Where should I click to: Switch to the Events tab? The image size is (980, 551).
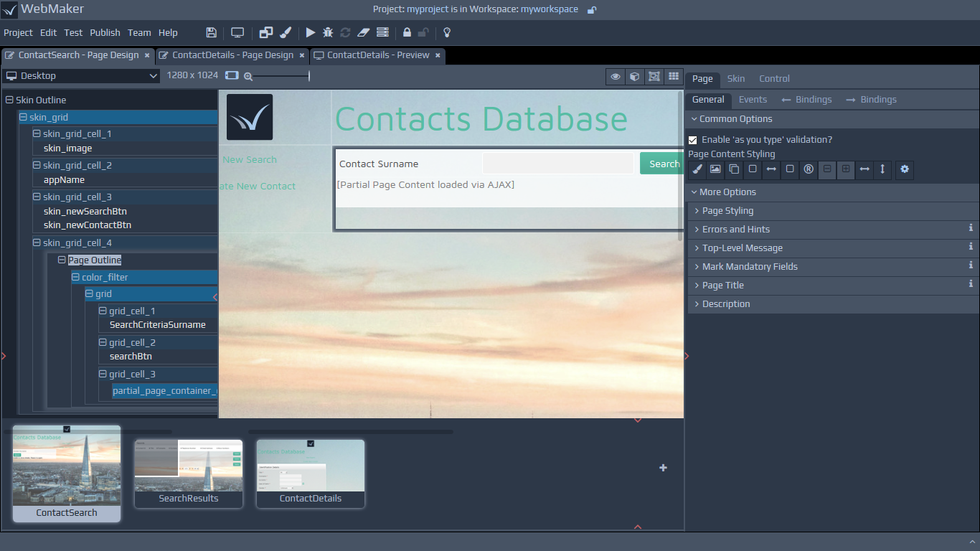(753, 100)
